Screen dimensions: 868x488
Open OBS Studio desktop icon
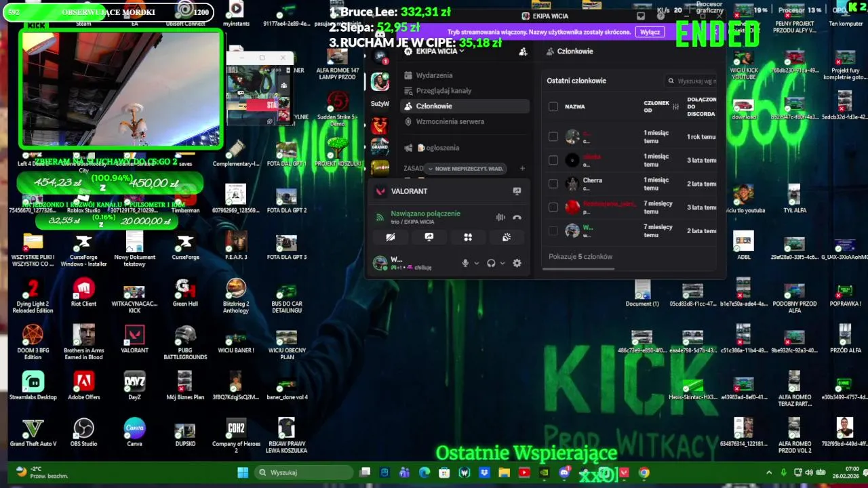tap(83, 432)
